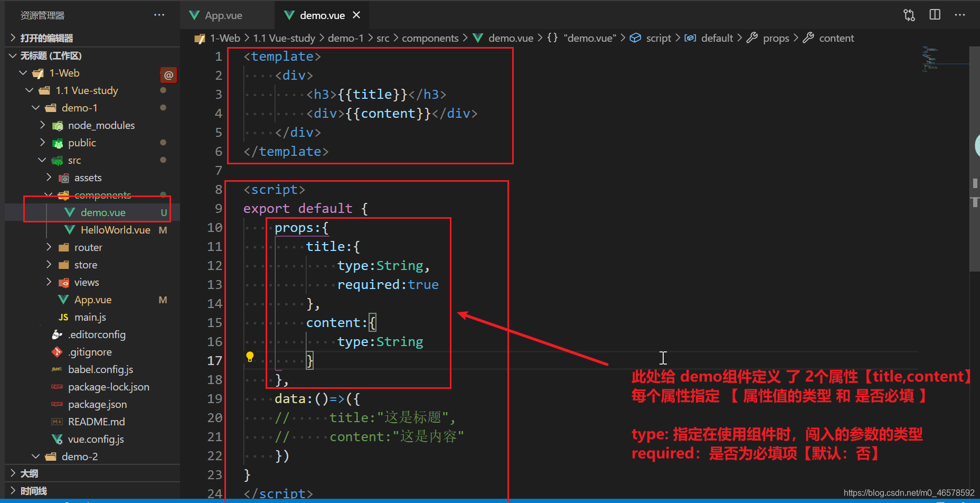Open the editor More Actions ellipsis
Screen dimensions: 980x503
pyautogui.click(x=959, y=15)
